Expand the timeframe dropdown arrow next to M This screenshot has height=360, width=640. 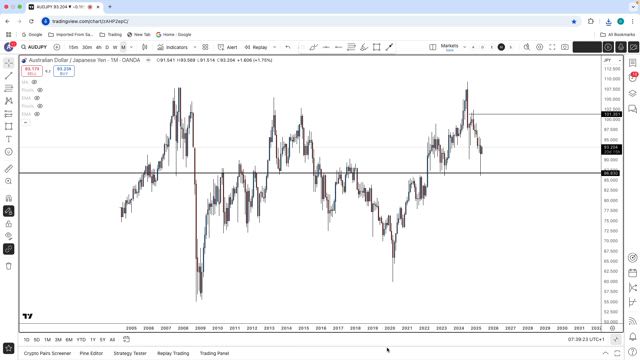pos(131,47)
